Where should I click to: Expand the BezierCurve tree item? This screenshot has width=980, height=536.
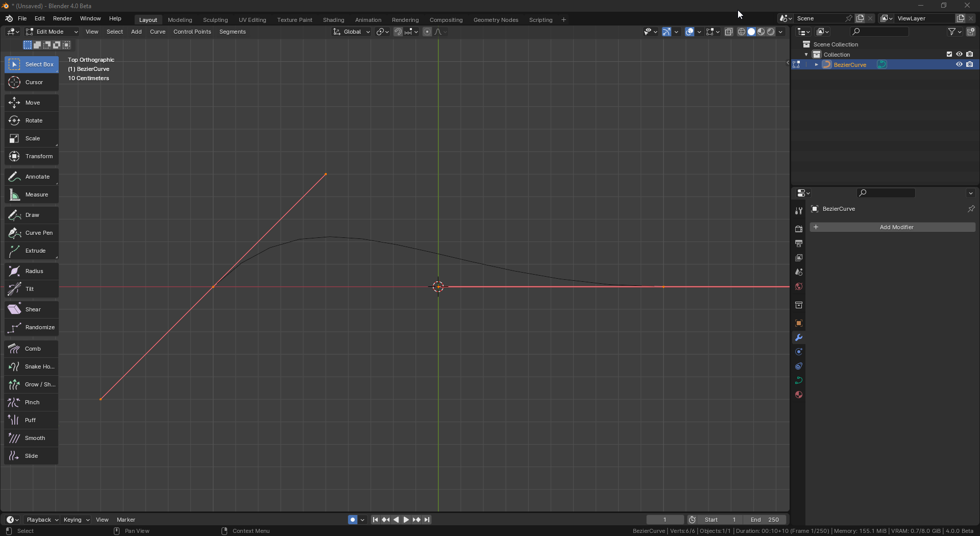click(x=817, y=64)
